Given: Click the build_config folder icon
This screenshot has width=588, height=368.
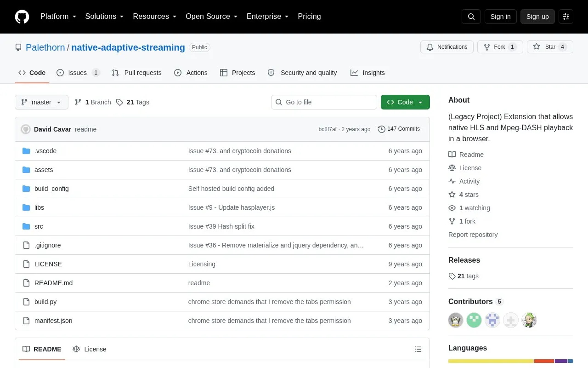Looking at the screenshot, I should (x=26, y=189).
